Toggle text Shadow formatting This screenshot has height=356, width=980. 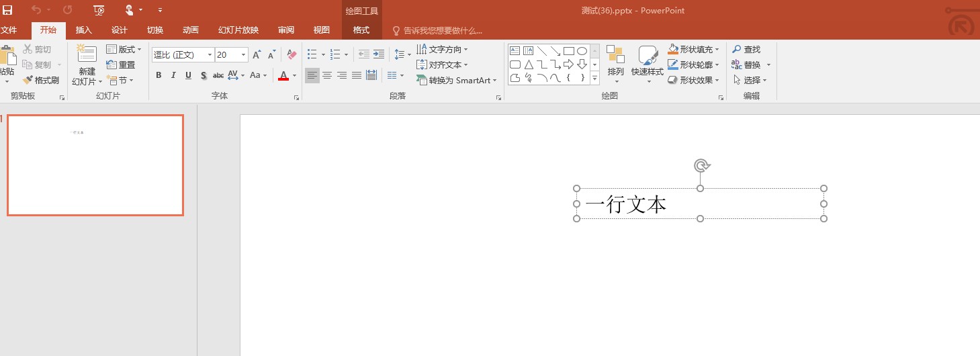point(204,75)
